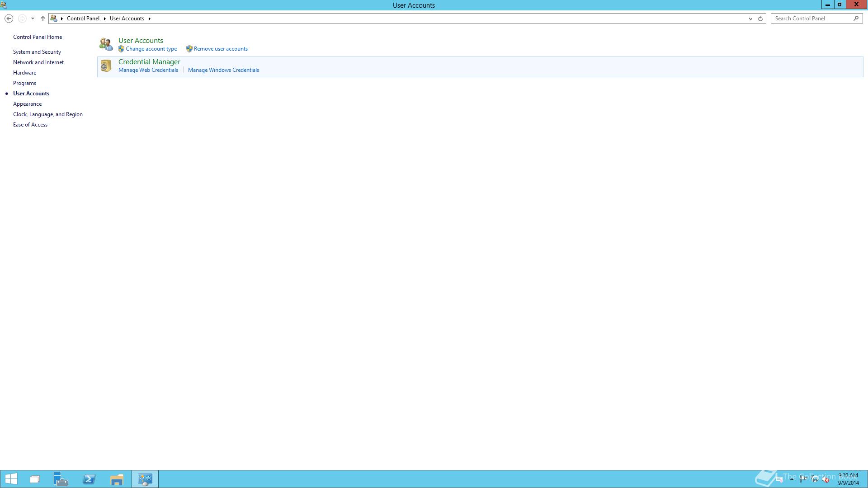Expand arrow before Control Panel breadcrumb
The image size is (868, 488).
(x=62, y=19)
